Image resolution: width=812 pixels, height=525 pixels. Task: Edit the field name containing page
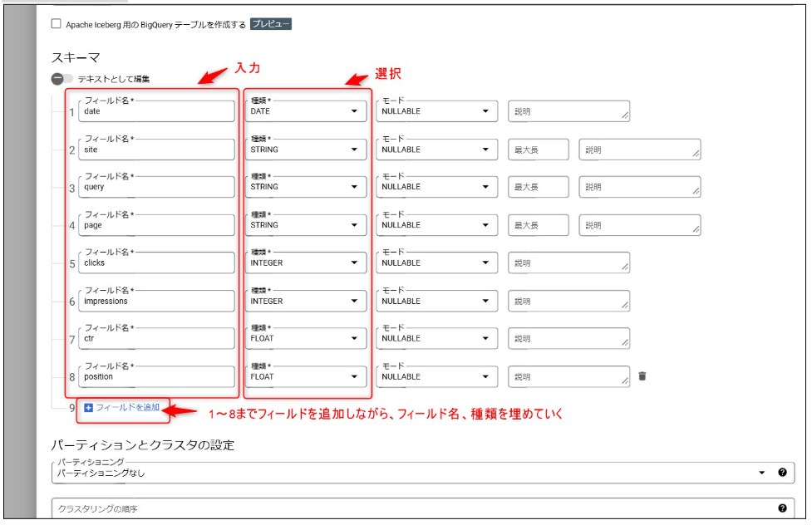point(156,225)
